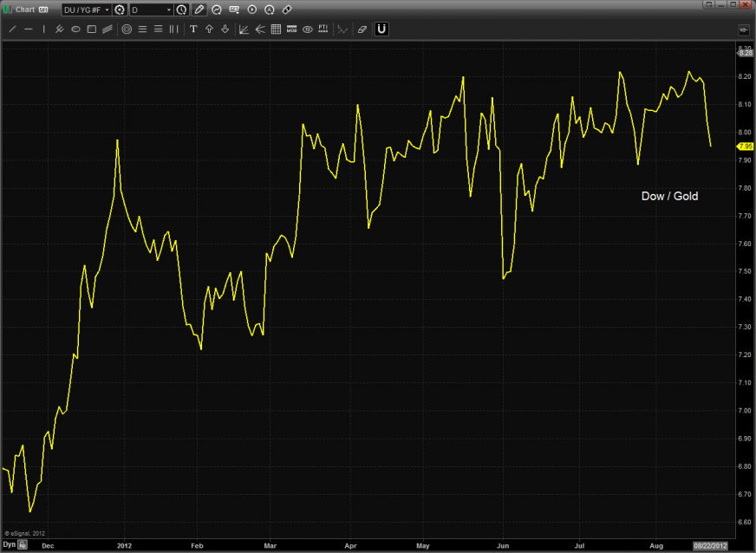
Task: Select the TJ ellipse tool
Action: [307, 29]
